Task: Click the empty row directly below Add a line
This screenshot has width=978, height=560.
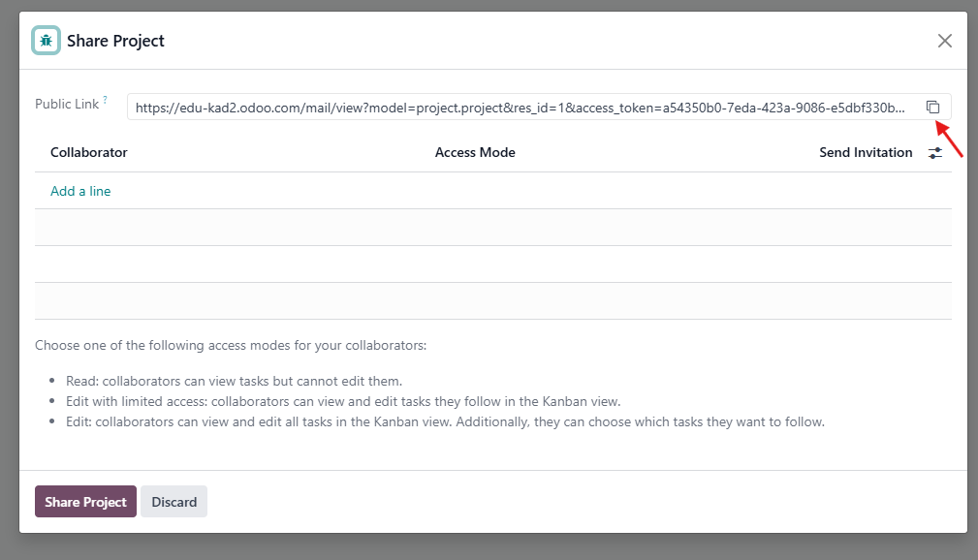Action: point(492,228)
